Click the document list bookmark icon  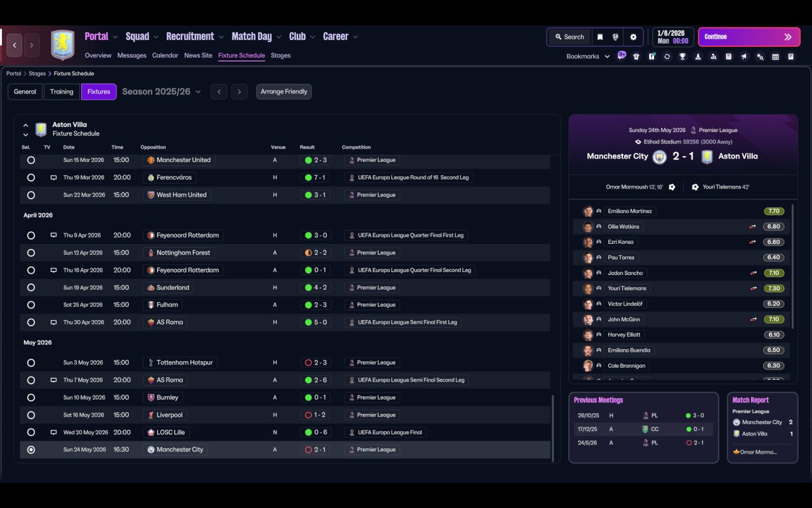(729, 57)
